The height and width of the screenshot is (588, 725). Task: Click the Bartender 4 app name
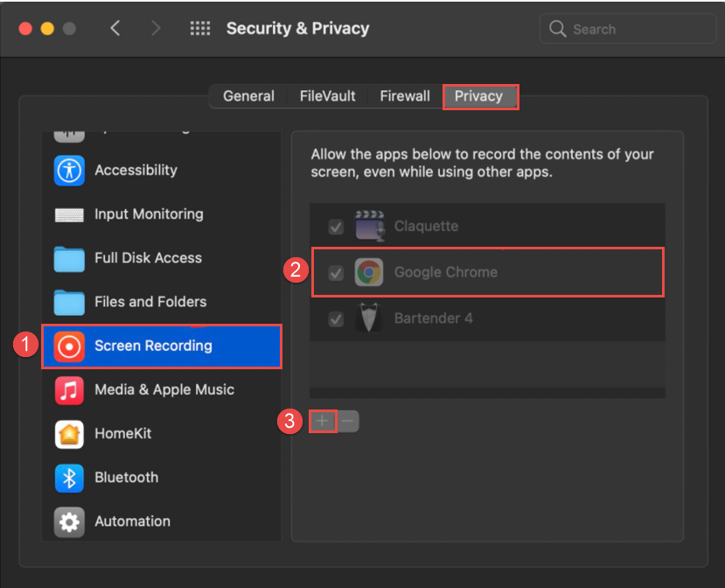click(433, 318)
